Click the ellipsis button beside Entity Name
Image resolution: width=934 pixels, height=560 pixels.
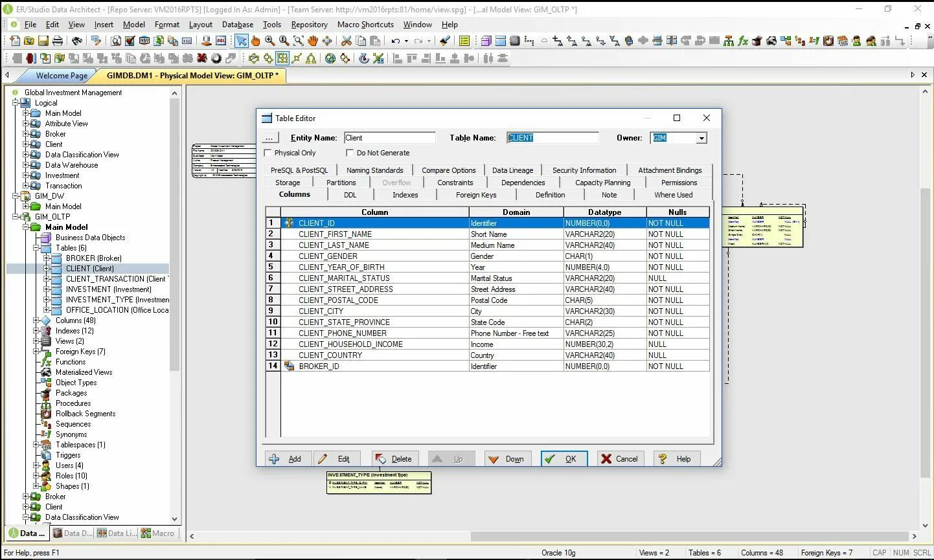pyautogui.click(x=269, y=138)
